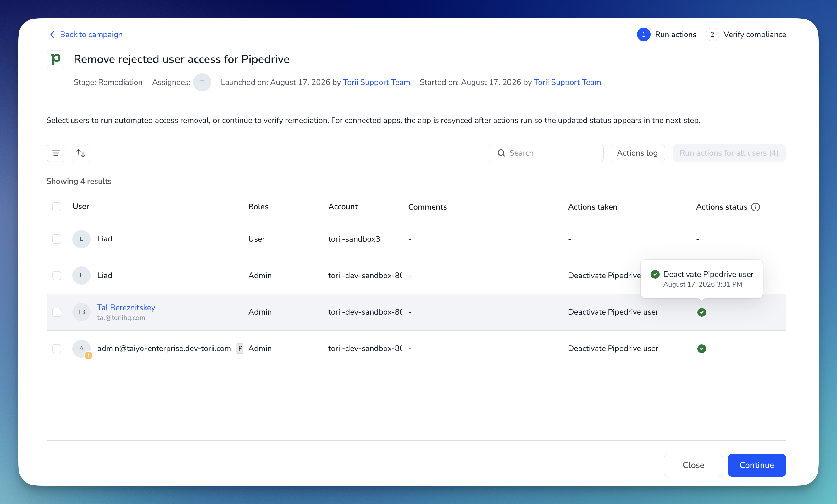Viewport: 837px width, 504px height.
Task: Click the User role cell for Liad
Action: 257,239
